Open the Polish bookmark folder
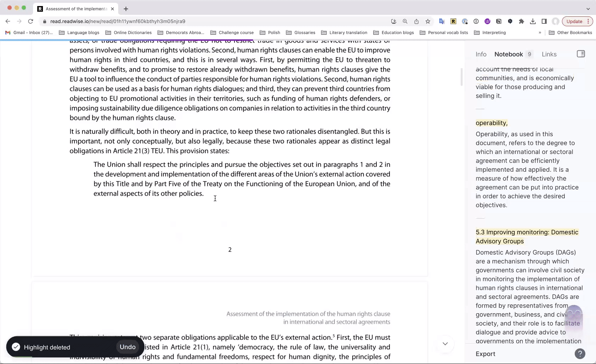 [x=270, y=33]
